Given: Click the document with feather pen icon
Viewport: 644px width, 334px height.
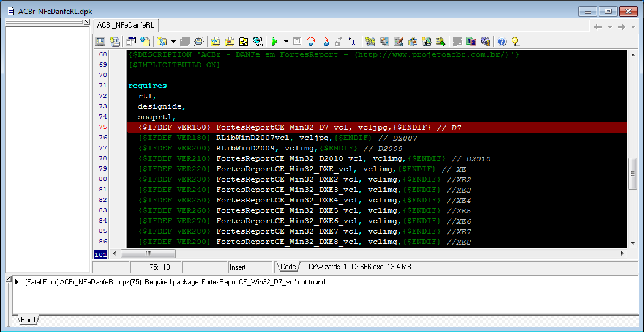Looking at the screenshot, I should (399, 42).
